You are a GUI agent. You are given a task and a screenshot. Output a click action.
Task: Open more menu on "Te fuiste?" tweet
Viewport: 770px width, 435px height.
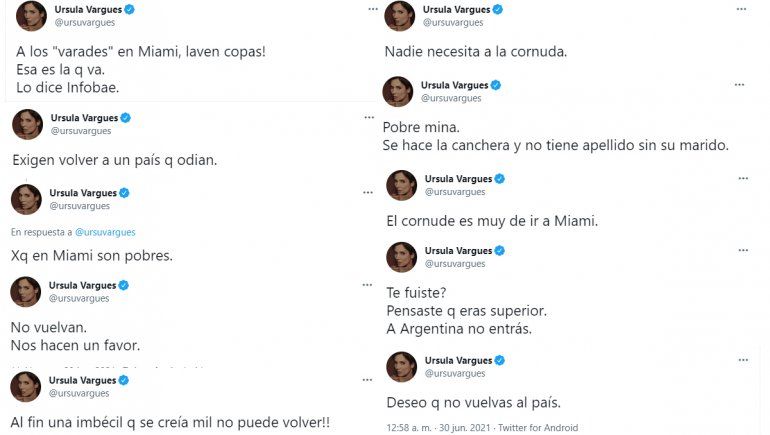pos(742,249)
